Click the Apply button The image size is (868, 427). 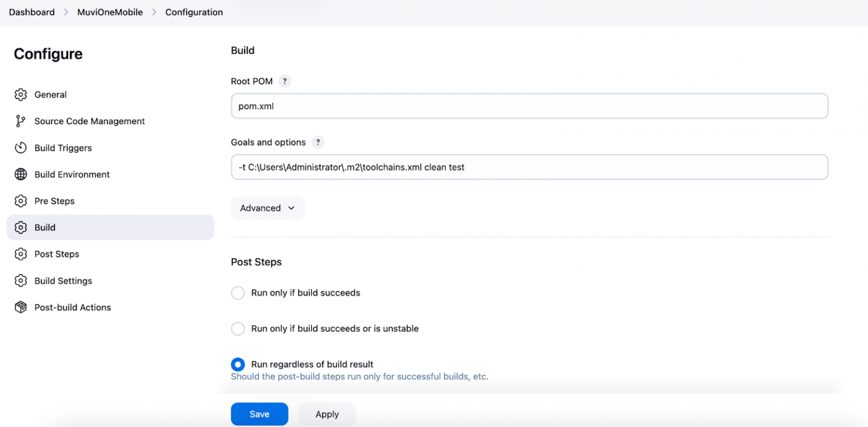point(327,413)
